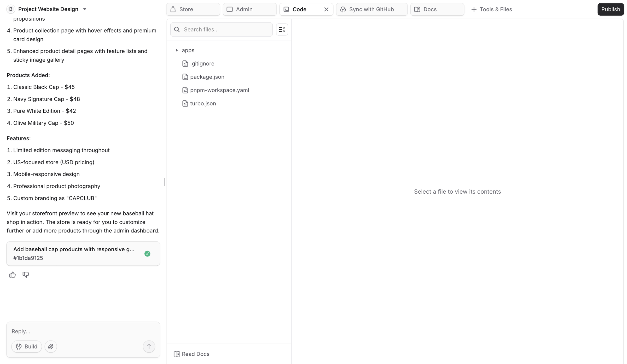Click the green commit status checkmark

147,253
